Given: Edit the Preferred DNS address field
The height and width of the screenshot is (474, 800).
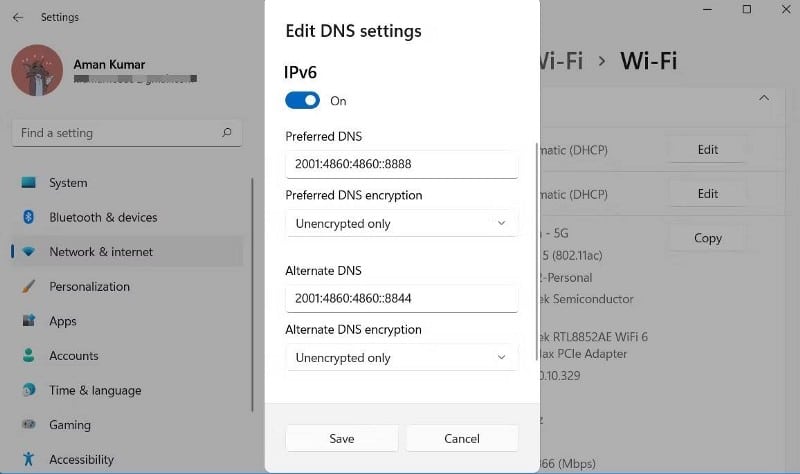Looking at the screenshot, I should tap(402, 164).
